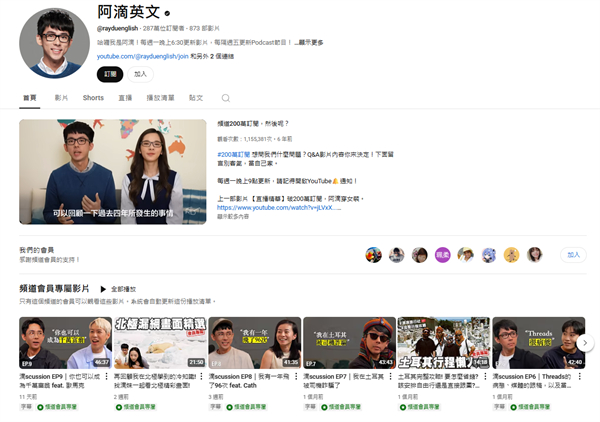Click the 加入 button in the members section

tap(573, 255)
